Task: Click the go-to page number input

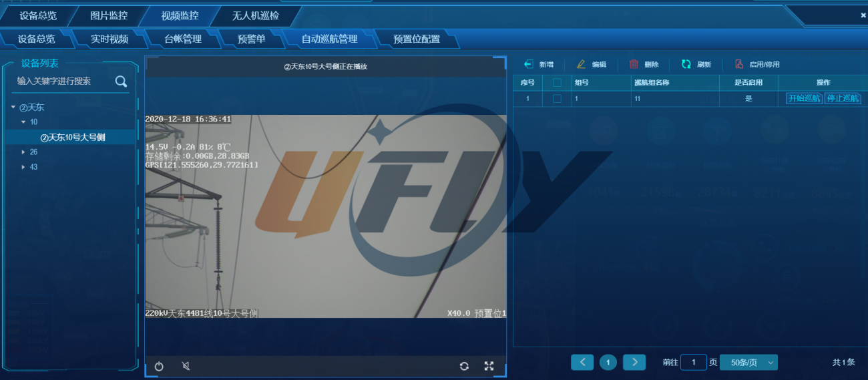Action: 694,362
